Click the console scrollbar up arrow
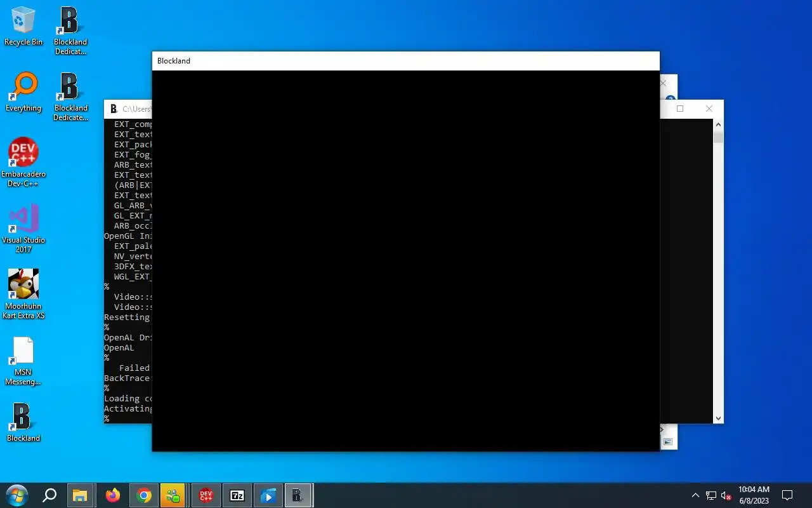This screenshot has width=812, height=508. pos(718,124)
